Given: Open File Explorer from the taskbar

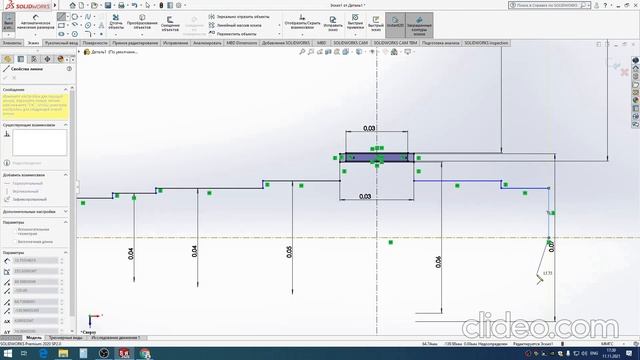Looking at the screenshot, I should pyautogui.click(x=63, y=353).
